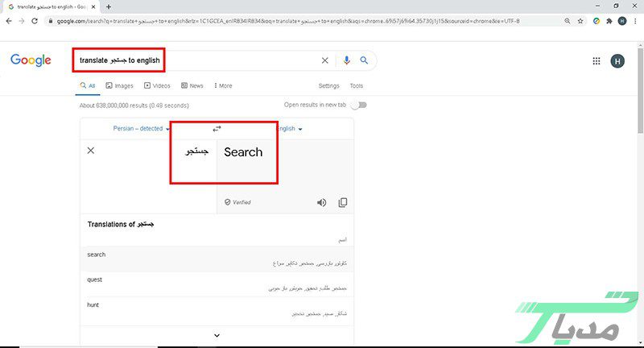Swap translation languages with arrows icon
Screen dimensions: 644x348
[x=217, y=129]
